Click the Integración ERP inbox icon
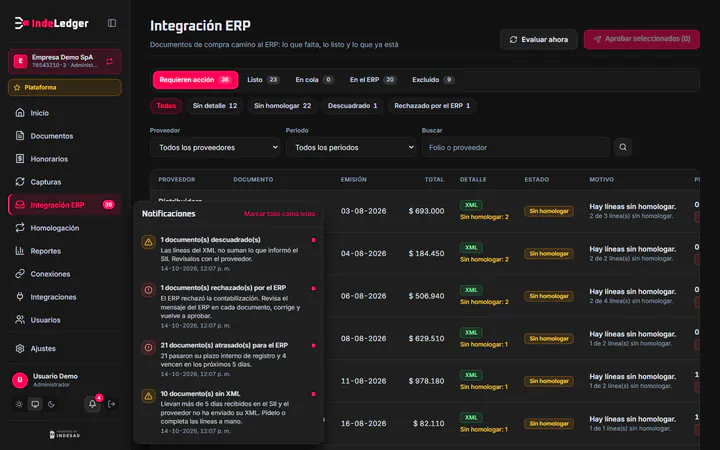Viewport: 720px width, 450px height. point(20,205)
